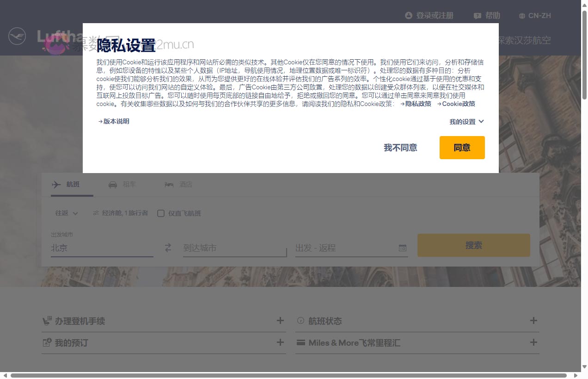This screenshot has height=379, width=588.
Task: Expand 我的设置 privacy options
Action: coord(466,122)
